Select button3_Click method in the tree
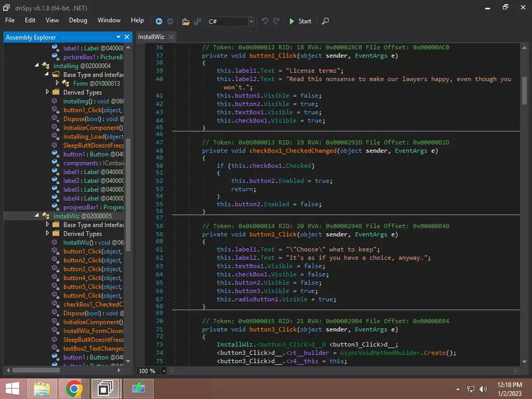Screen dimensions: 532x399 [x=82, y=269]
